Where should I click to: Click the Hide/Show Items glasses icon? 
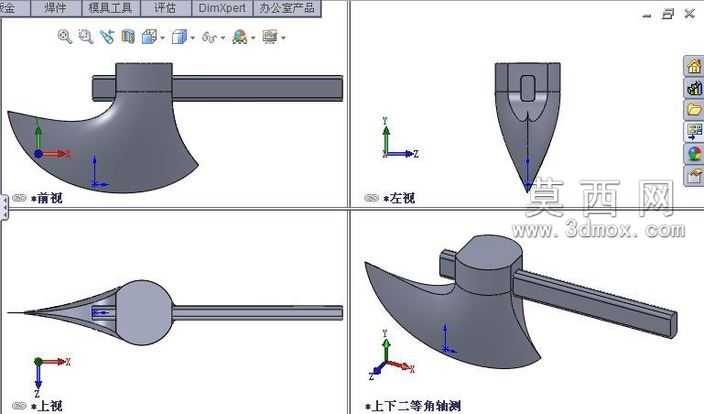pos(209,37)
